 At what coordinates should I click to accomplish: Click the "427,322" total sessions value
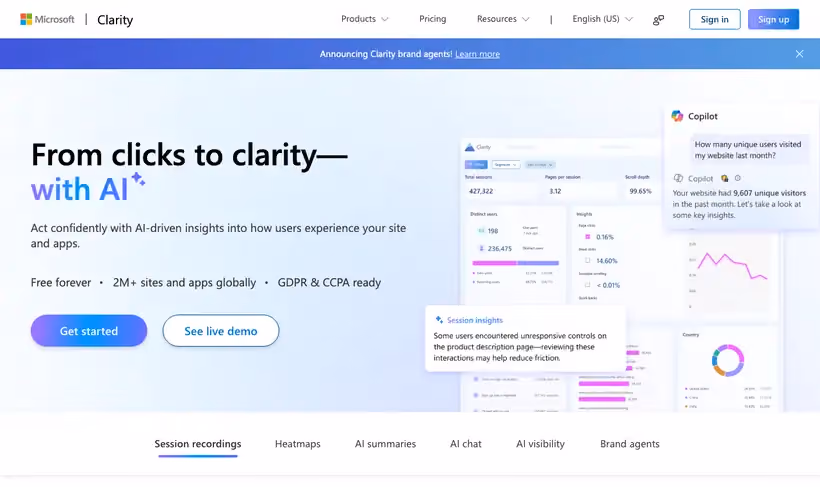coord(481,191)
